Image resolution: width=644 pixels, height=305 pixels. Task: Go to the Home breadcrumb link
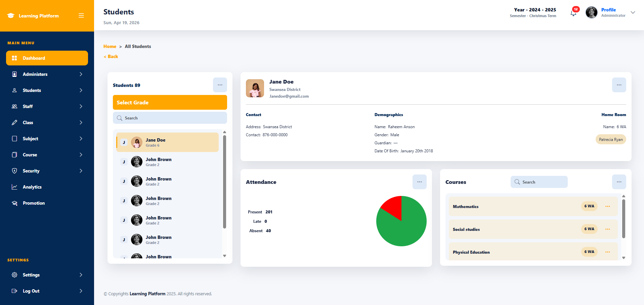(x=110, y=46)
